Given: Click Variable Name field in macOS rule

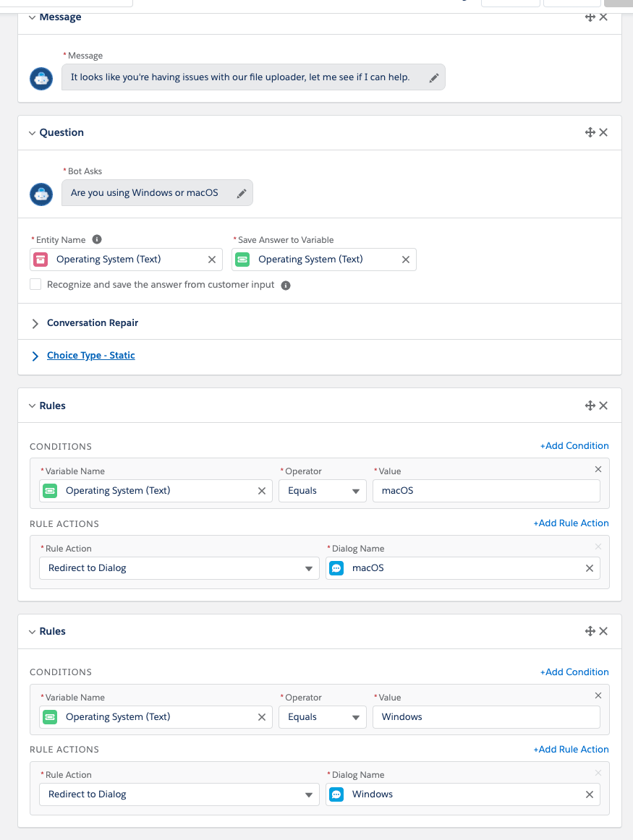Looking at the screenshot, I should pyautogui.click(x=156, y=491).
